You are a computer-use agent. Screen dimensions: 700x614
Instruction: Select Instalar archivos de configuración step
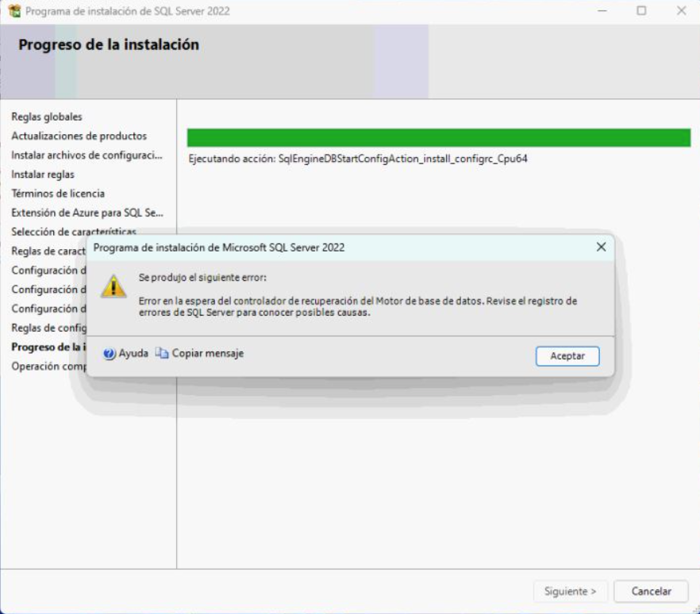pyautogui.click(x=87, y=155)
